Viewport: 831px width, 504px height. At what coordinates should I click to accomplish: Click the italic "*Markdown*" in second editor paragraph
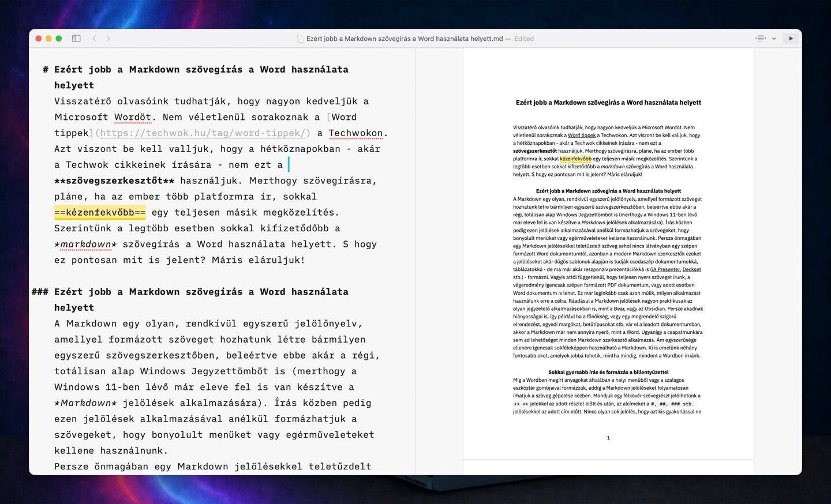pos(85,403)
